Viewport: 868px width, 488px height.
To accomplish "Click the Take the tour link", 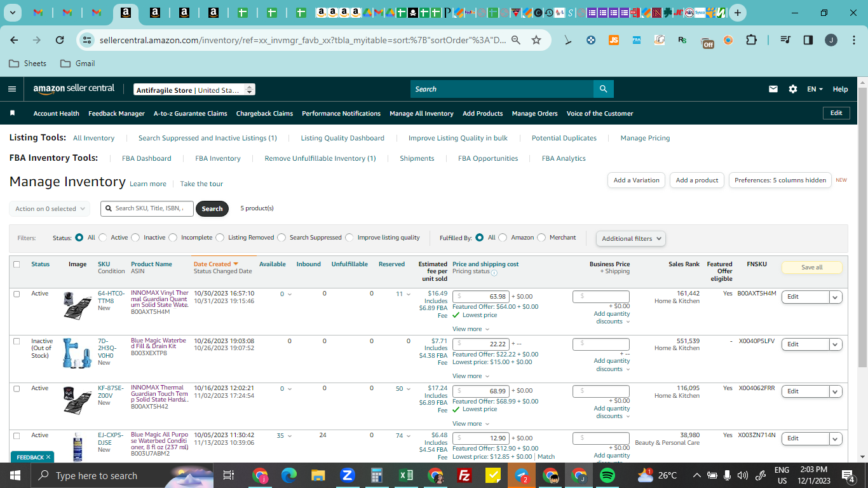I will pos(201,184).
